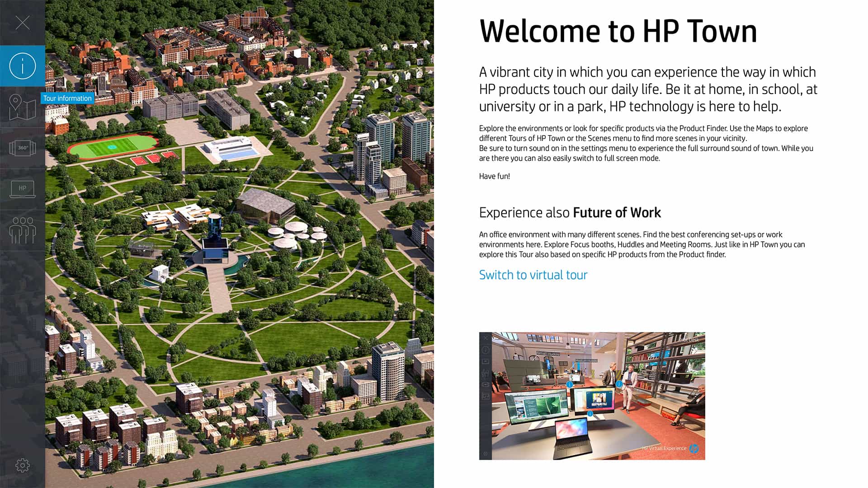868x488 pixels.
Task: Open the Tour information panel icon
Action: (x=22, y=66)
